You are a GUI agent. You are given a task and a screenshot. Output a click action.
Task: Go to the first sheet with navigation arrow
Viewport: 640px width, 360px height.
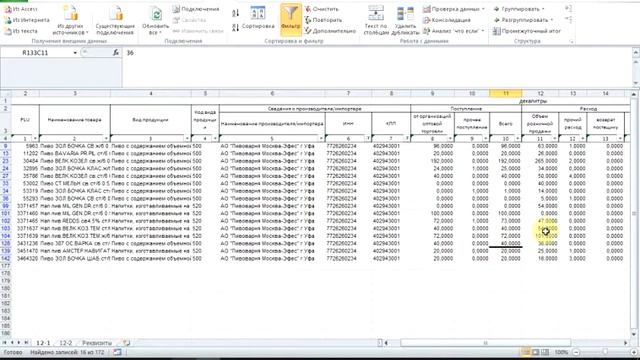coord(5,343)
